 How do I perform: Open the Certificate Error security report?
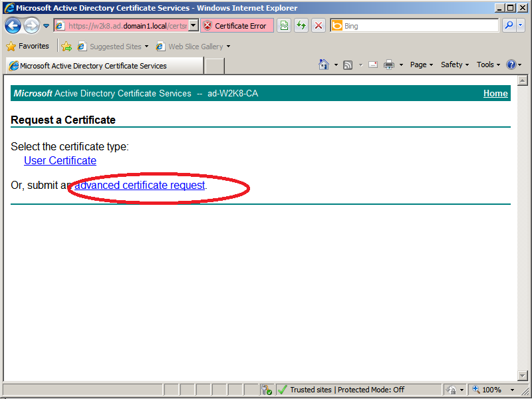pyautogui.click(x=237, y=26)
